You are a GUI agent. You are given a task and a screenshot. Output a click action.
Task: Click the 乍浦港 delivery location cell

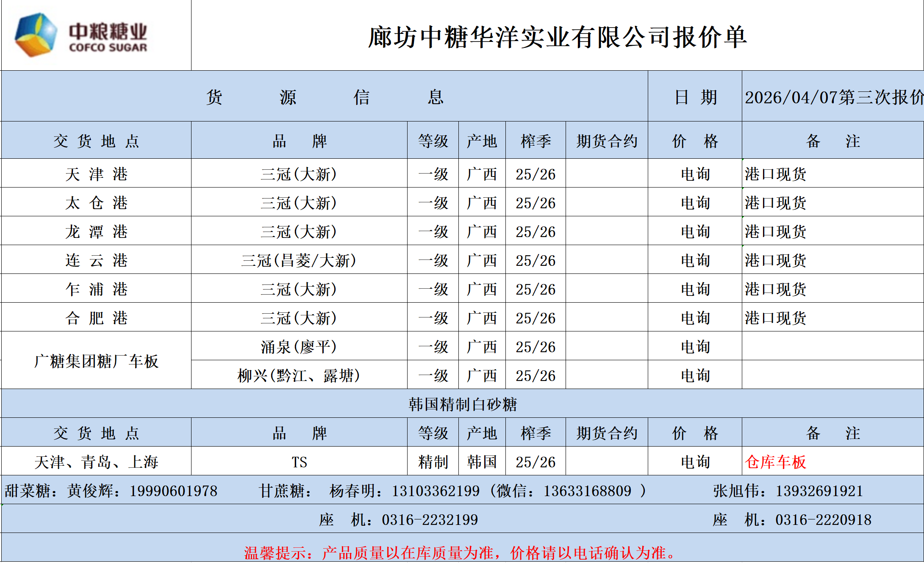pos(96,289)
